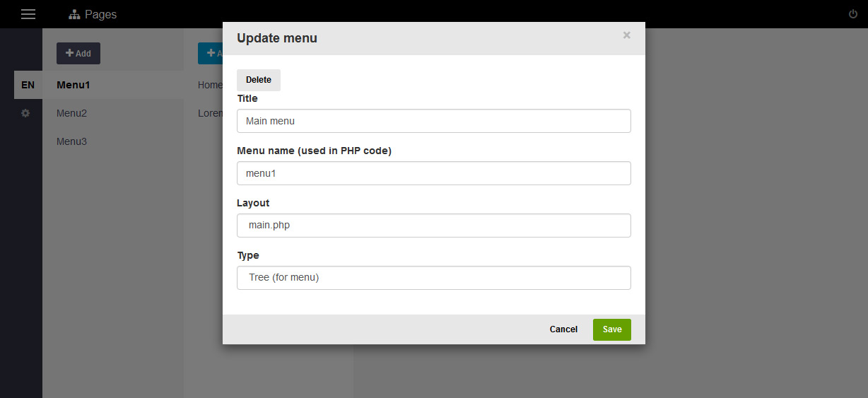Viewport: 868px width, 398px height.
Task: Open the Home page item
Action: (210, 85)
